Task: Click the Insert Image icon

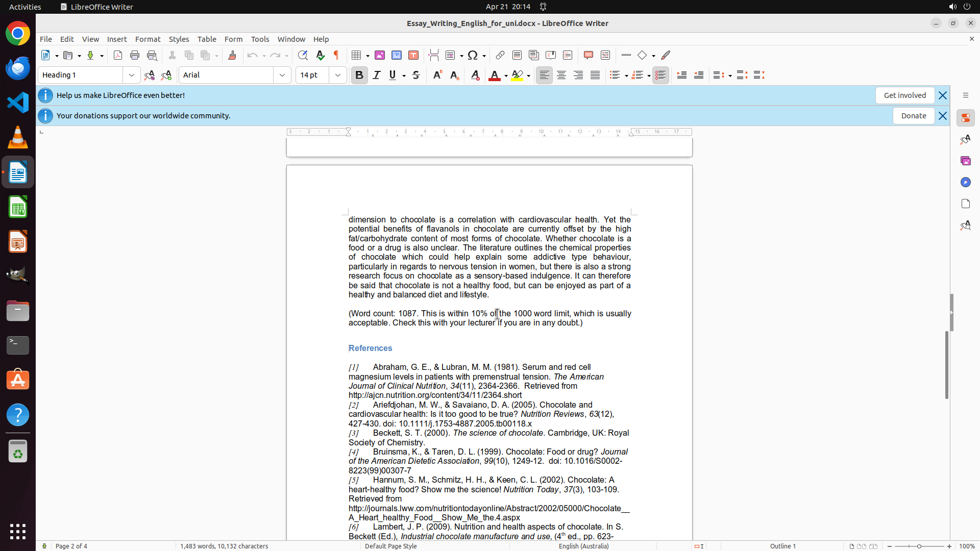Action: (380, 55)
